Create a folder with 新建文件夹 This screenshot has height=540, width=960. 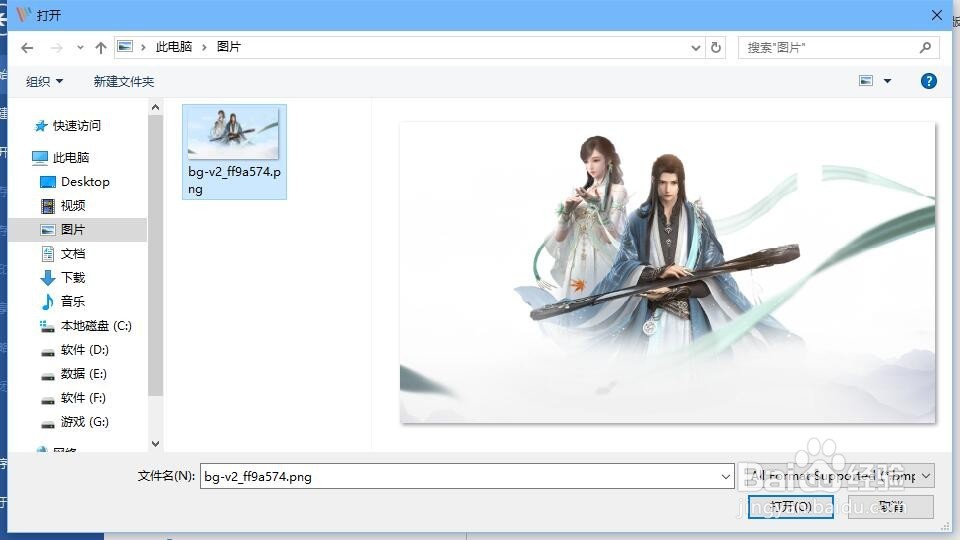[124, 81]
